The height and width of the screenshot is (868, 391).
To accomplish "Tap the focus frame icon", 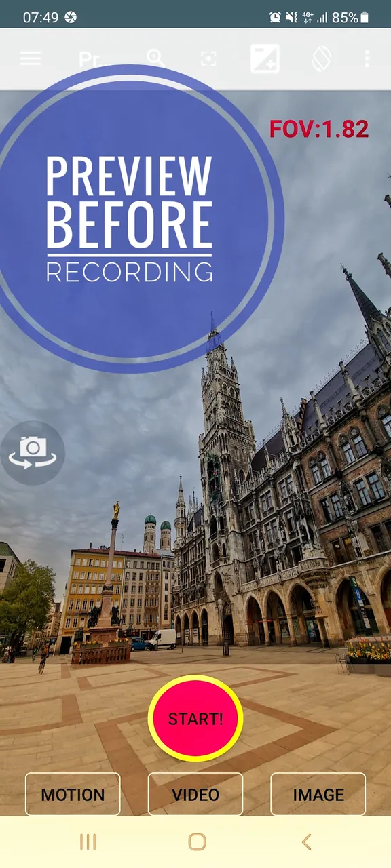I will [208, 59].
